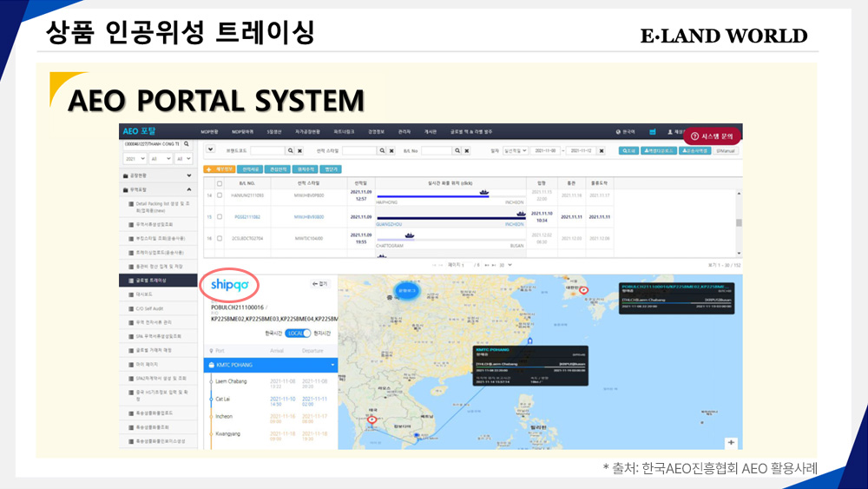The height and width of the screenshot is (489, 868).
Task: Click the 접기 collapse arrow button
Action: point(320,284)
